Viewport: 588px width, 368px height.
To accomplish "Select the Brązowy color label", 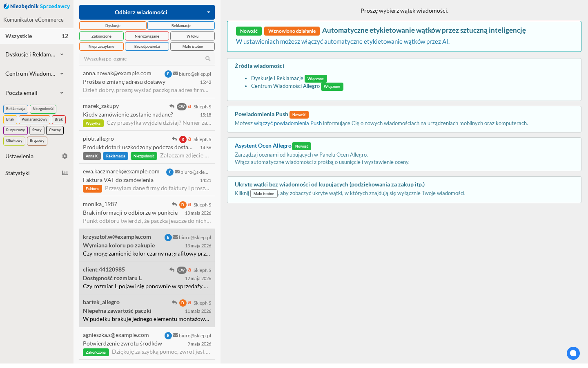I will point(37,141).
